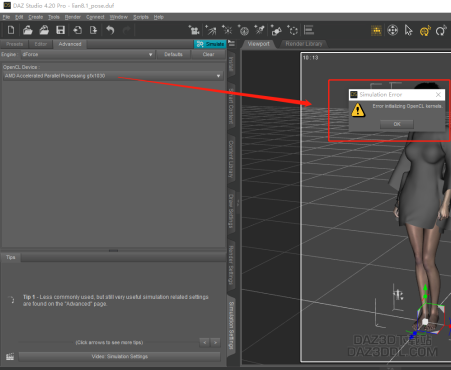Screen dimensions: 451x370
Task: Click the Tips pane divider handle
Action: [x=113, y=250]
